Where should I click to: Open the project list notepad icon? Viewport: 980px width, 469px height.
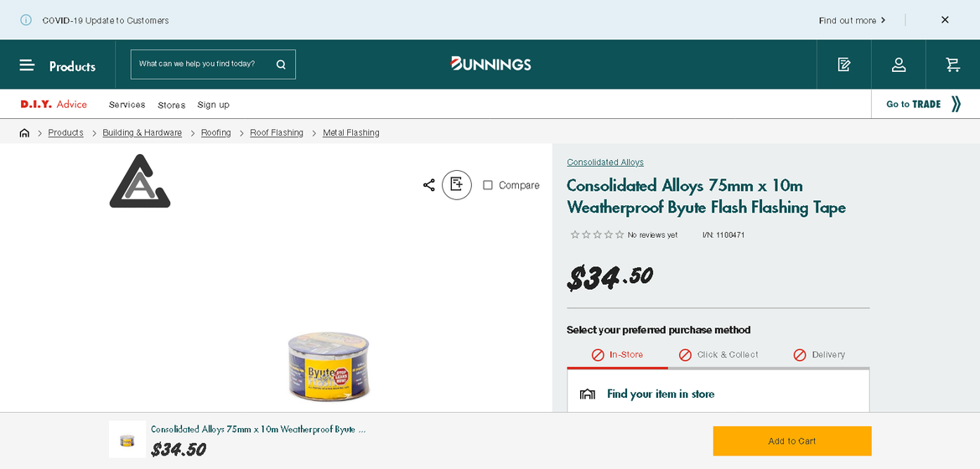pyautogui.click(x=844, y=64)
